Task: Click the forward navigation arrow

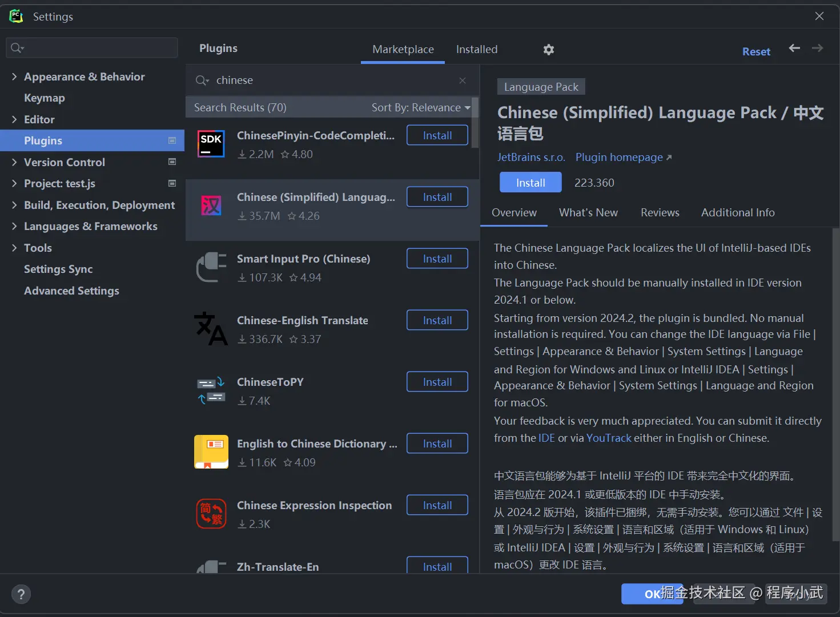Action: tap(818, 48)
